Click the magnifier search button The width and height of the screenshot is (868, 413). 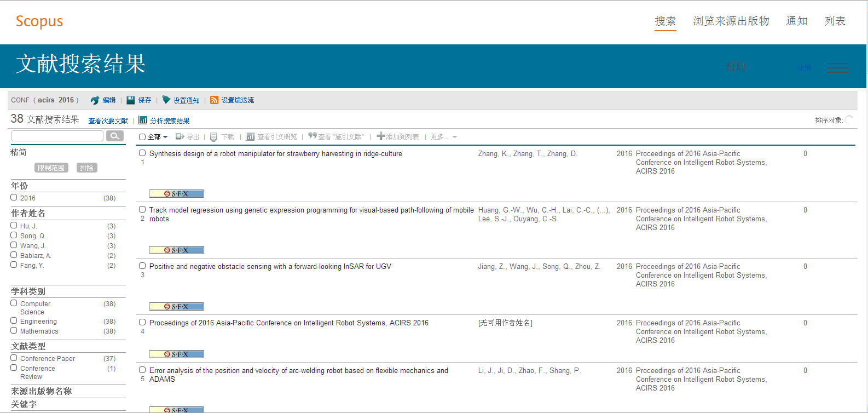click(114, 136)
